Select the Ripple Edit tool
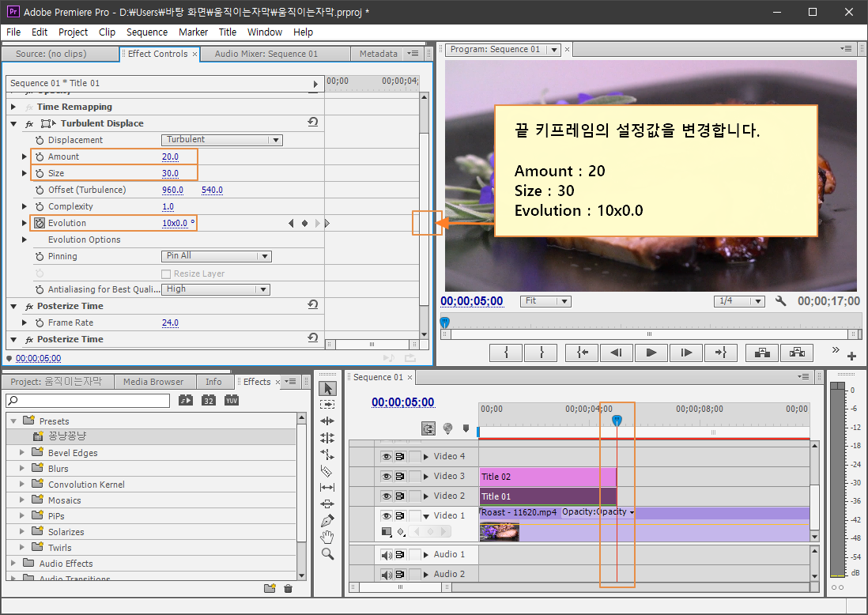The height and width of the screenshot is (615, 868). click(327, 421)
